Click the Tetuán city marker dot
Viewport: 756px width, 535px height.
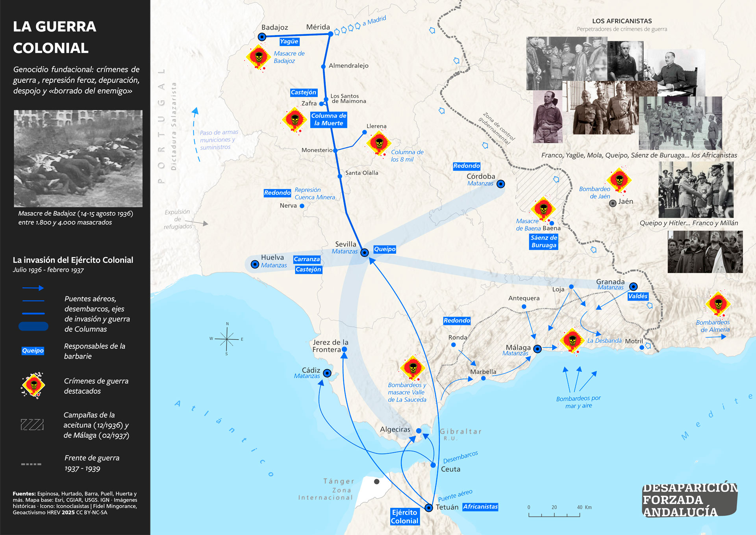click(x=429, y=507)
